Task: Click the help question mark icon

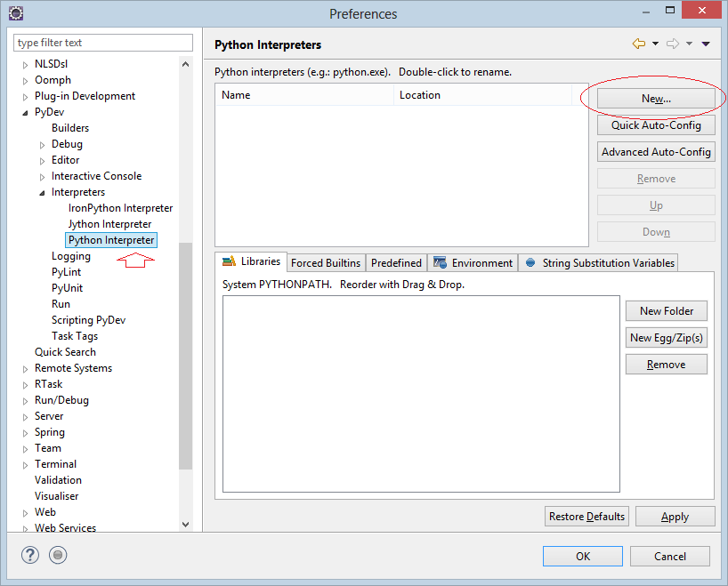Action: click(30, 555)
